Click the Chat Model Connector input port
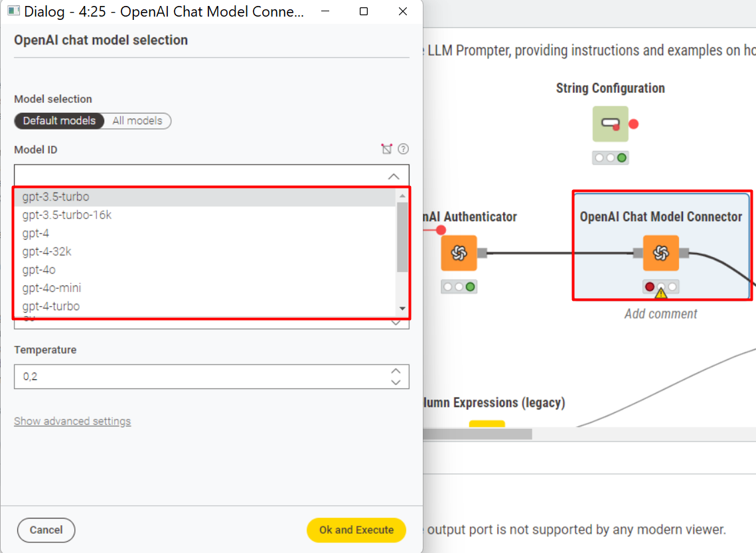Image resolution: width=756 pixels, height=553 pixels. point(638,253)
